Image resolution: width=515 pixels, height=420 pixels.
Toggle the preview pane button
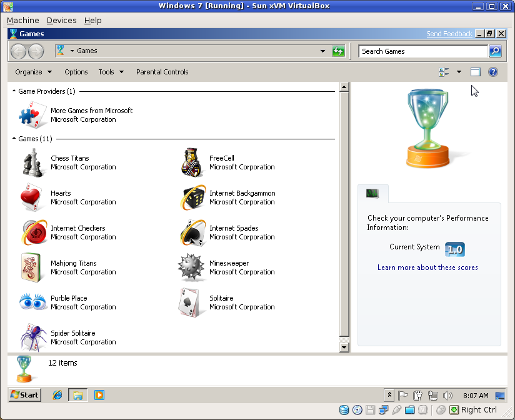[476, 72]
